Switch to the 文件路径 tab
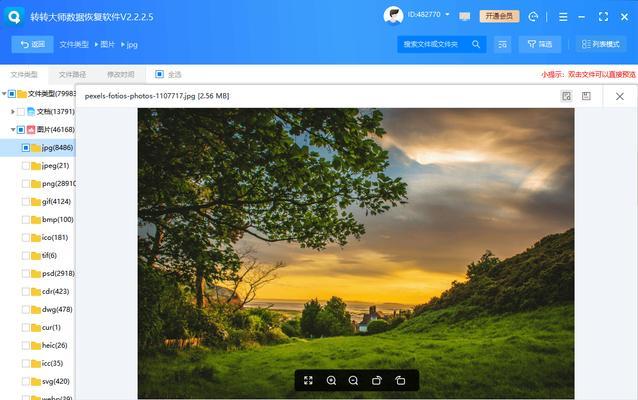The height and width of the screenshot is (400, 638). click(x=72, y=74)
